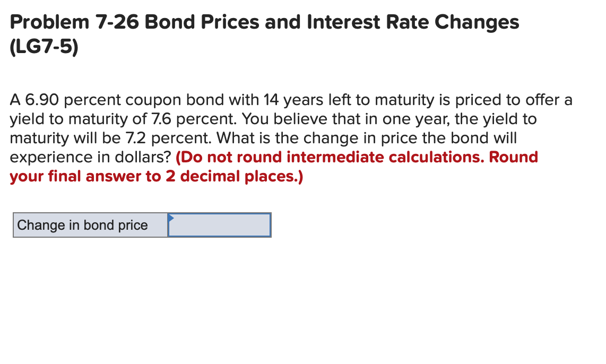Click the small triangle indicator on the input cell
The image size is (606, 364).
[x=170, y=218]
